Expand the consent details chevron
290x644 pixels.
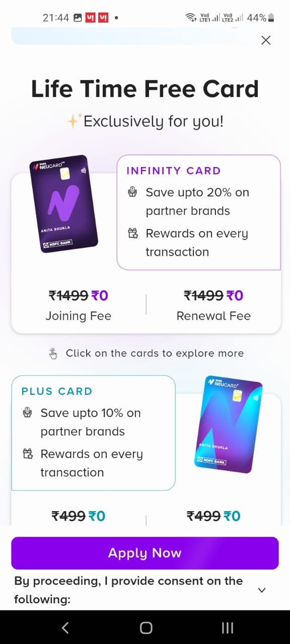tap(261, 590)
